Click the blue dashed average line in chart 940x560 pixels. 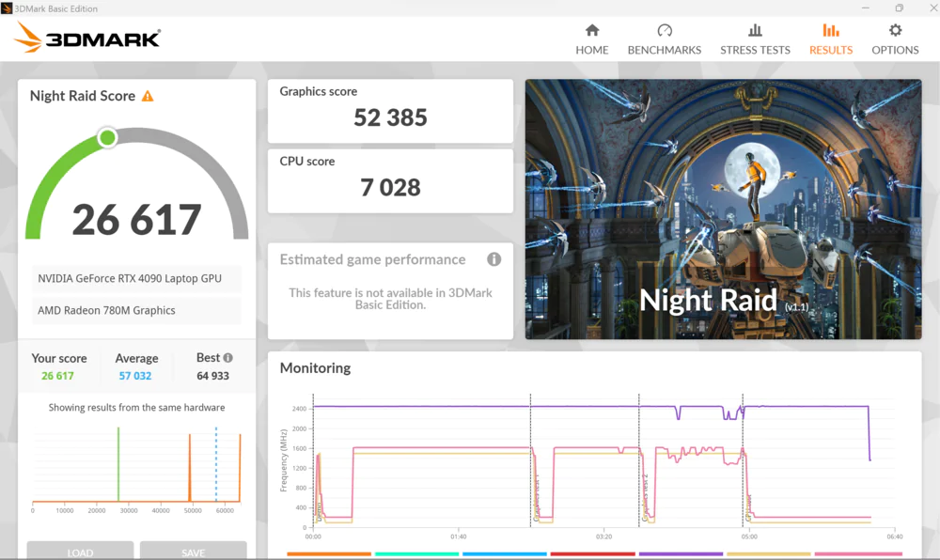tap(216, 464)
